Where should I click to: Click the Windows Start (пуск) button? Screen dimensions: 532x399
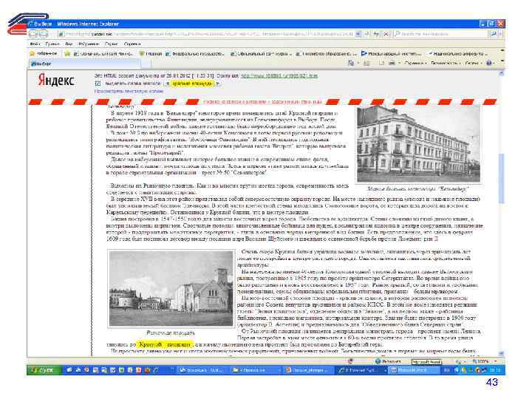pos(44,370)
